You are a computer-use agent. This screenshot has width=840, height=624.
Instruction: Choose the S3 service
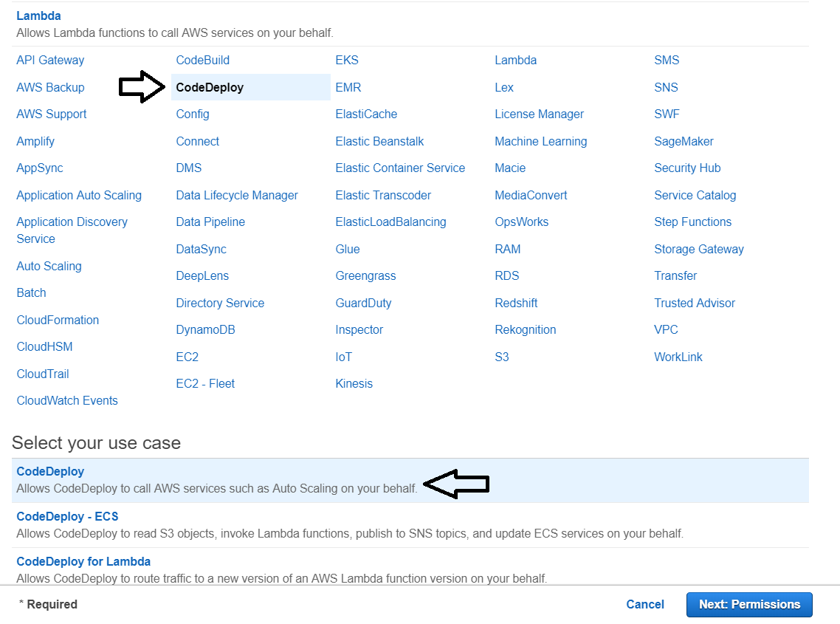click(x=501, y=357)
